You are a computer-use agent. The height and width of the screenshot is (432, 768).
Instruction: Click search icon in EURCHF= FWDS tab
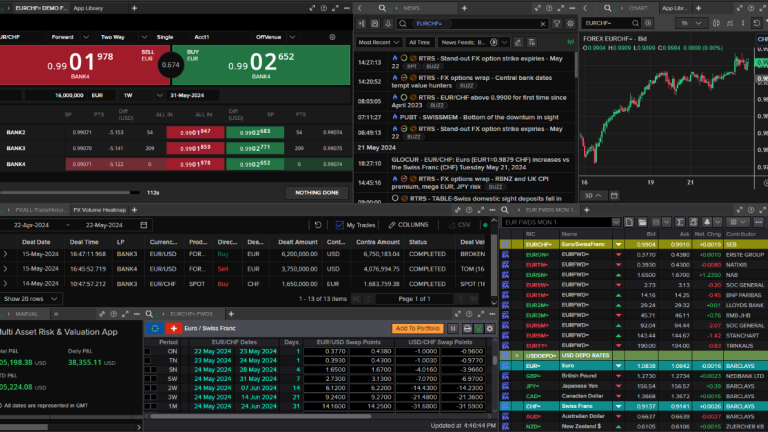(149, 314)
